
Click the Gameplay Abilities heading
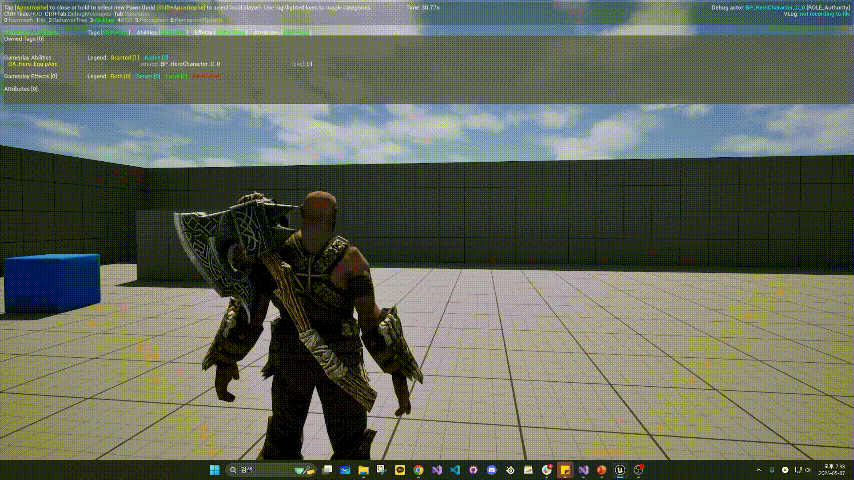point(27,58)
